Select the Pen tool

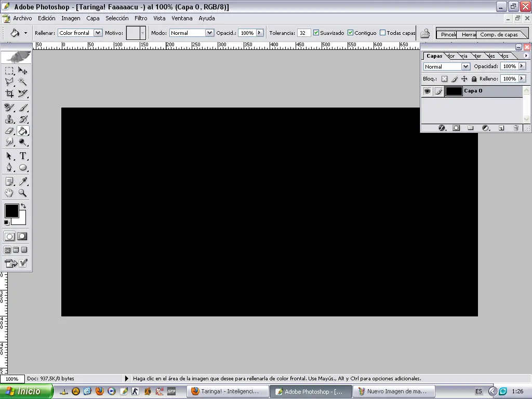(x=9, y=167)
